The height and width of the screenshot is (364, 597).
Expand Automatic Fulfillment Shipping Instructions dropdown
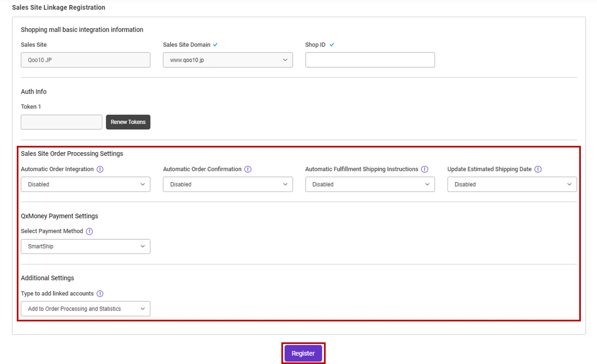[370, 184]
